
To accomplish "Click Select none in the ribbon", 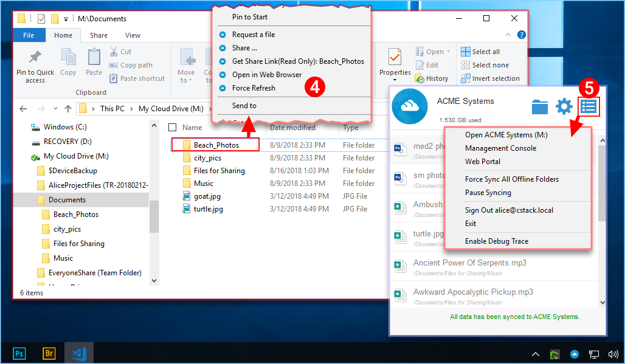I will [x=485, y=65].
